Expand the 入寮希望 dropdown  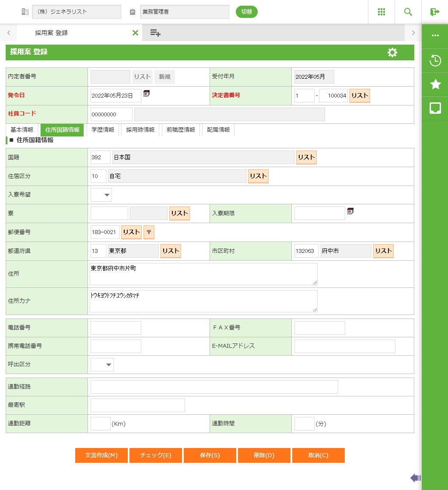pos(101,195)
